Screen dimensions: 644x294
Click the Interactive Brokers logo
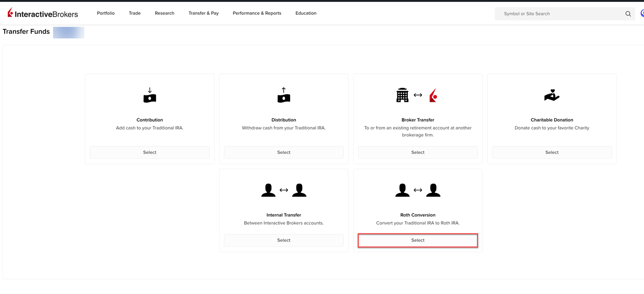click(x=43, y=13)
